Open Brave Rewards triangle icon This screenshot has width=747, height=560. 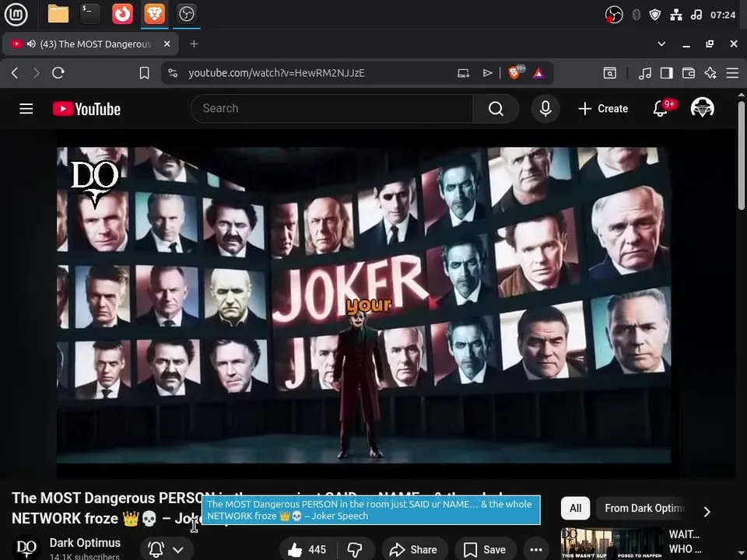538,73
